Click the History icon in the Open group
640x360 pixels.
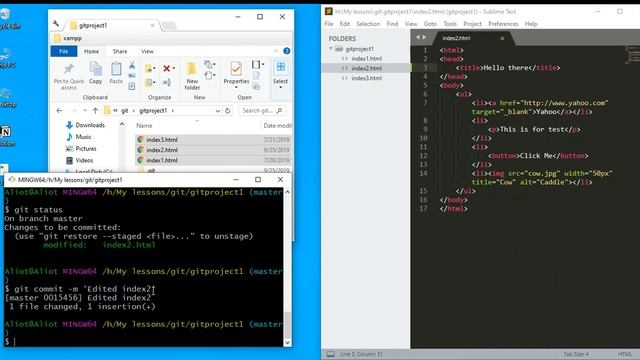pyautogui.click(x=256, y=86)
